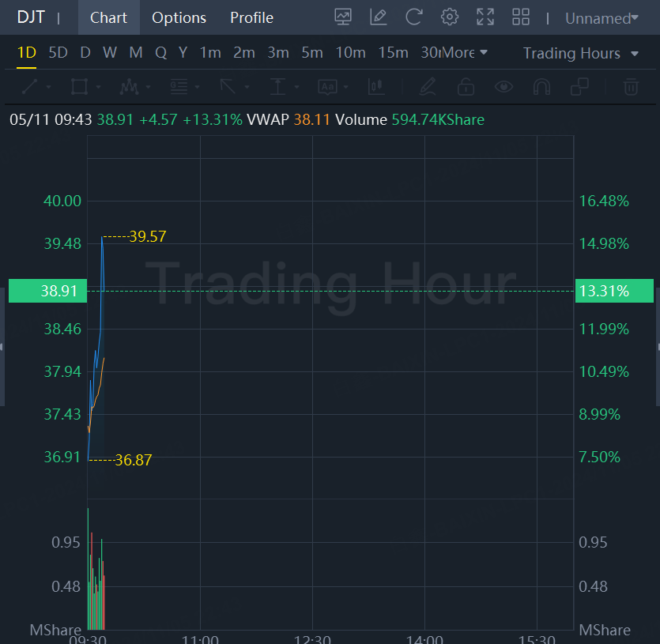
Task: Click the left panel collapse handle
Action: tap(2, 347)
